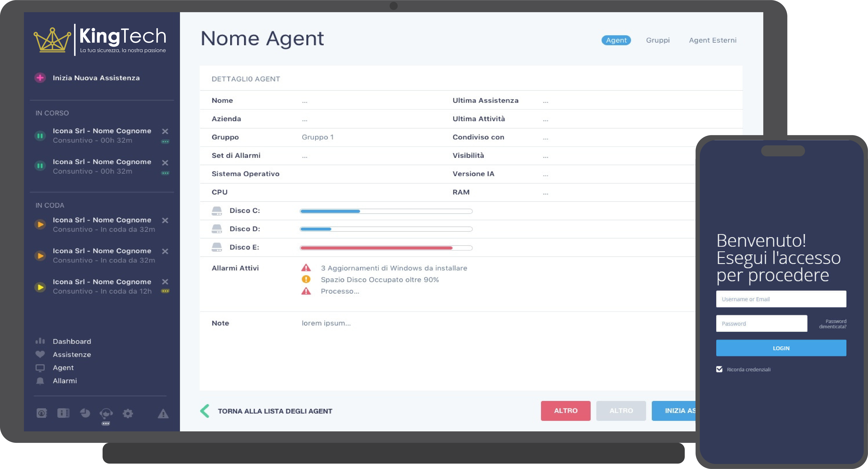Image resolution: width=868 pixels, height=469 pixels.
Task: Close the second IN CORSO session with X
Action: coord(165,163)
